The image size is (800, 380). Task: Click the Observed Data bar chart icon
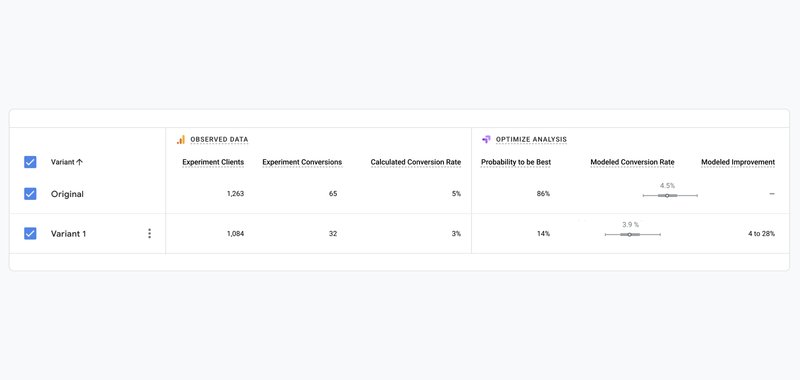pyautogui.click(x=181, y=140)
